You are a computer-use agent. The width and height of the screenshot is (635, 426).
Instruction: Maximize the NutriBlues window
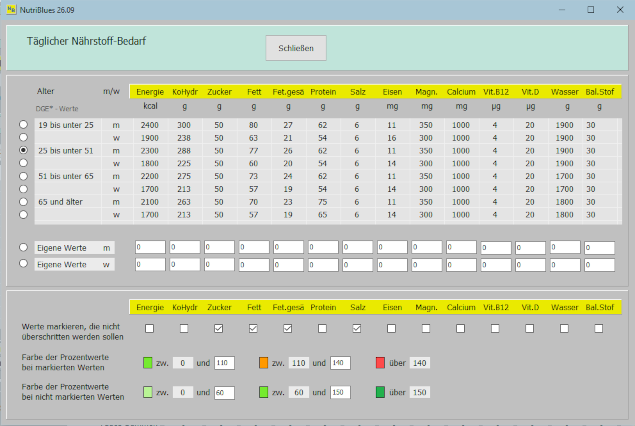click(x=590, y=9)
